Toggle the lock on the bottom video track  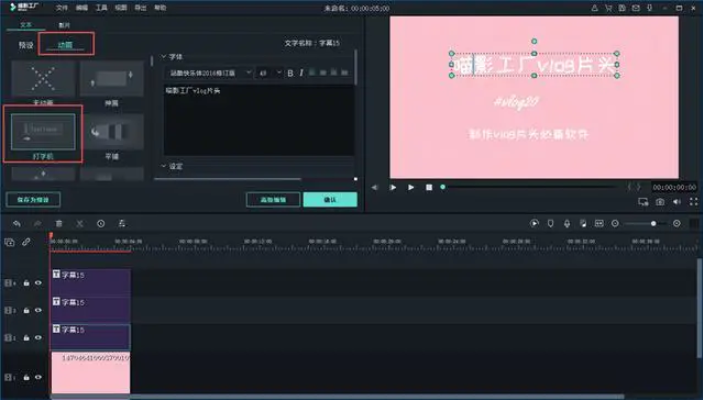(x=26, y=377)
